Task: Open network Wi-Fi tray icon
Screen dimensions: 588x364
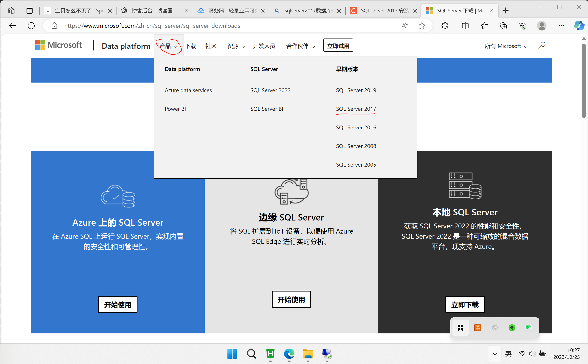Action: click(x=522, y=354)
